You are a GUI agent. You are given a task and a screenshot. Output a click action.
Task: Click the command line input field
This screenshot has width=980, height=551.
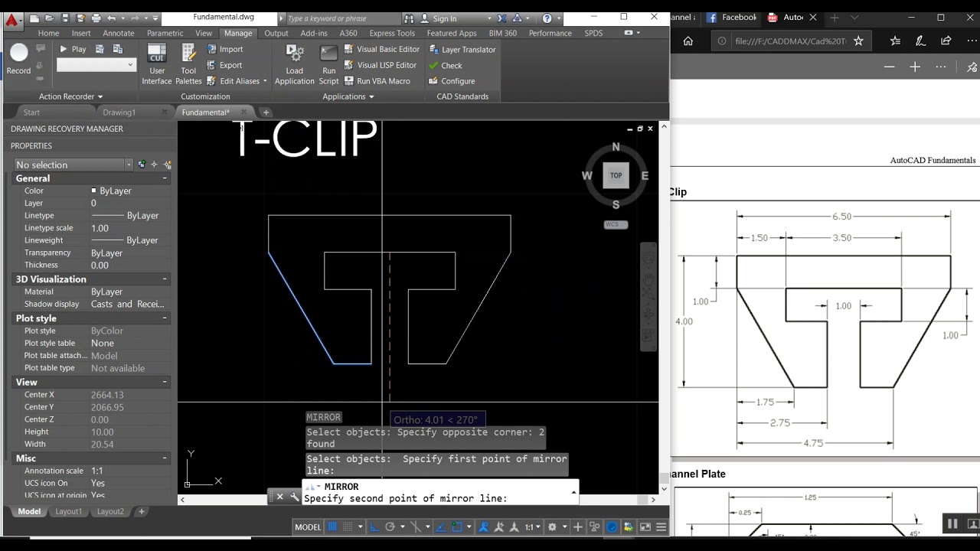tap(440, 498)
